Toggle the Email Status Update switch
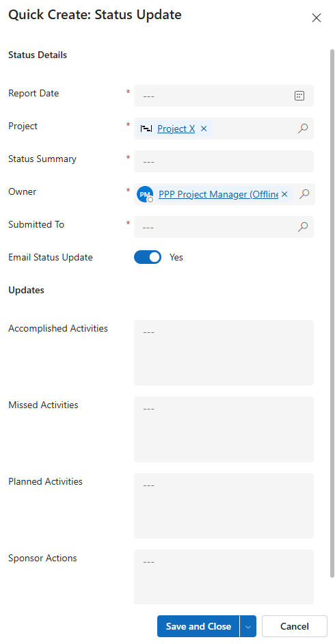 click(x=148, y=257)
